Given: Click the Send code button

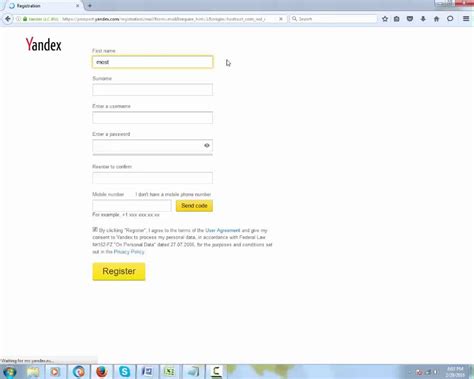Looking at the screenshot, I should (x=194, y=206).
